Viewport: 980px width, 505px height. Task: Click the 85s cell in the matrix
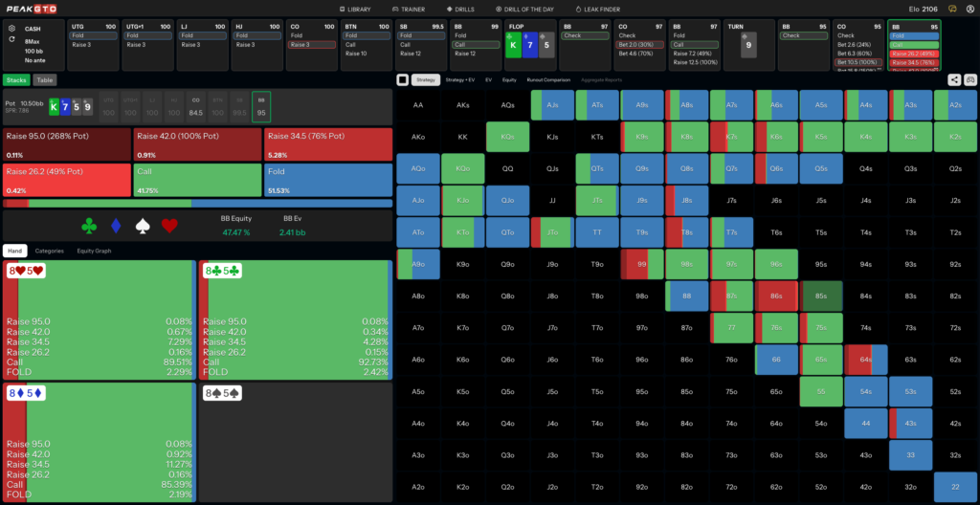tap(820, 296)
